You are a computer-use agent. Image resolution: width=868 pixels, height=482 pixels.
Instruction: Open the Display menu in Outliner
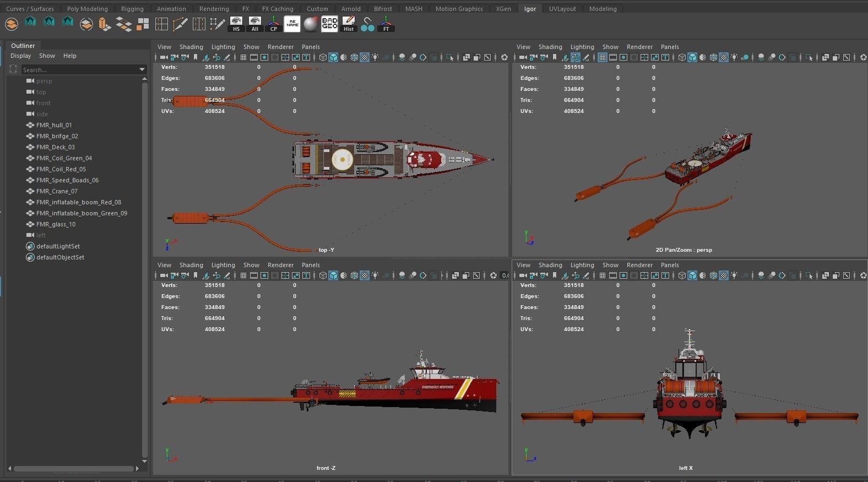pyautogui.click(x=21, y=56)
